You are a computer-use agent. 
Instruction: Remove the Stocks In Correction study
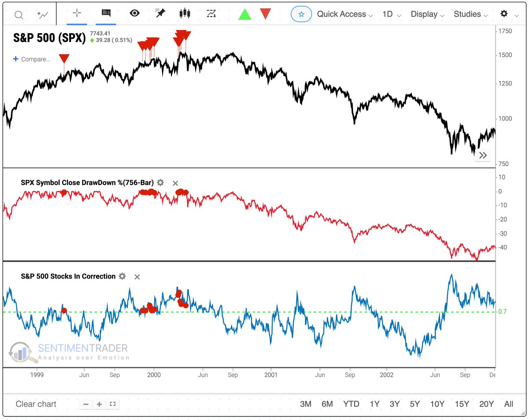coord(137,277)
